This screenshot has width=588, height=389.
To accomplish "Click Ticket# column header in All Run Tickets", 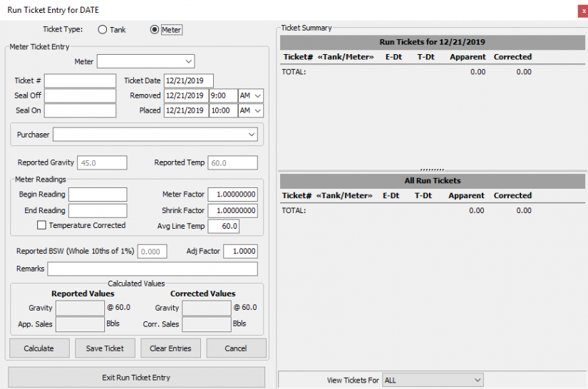I will tap(296, 196).
